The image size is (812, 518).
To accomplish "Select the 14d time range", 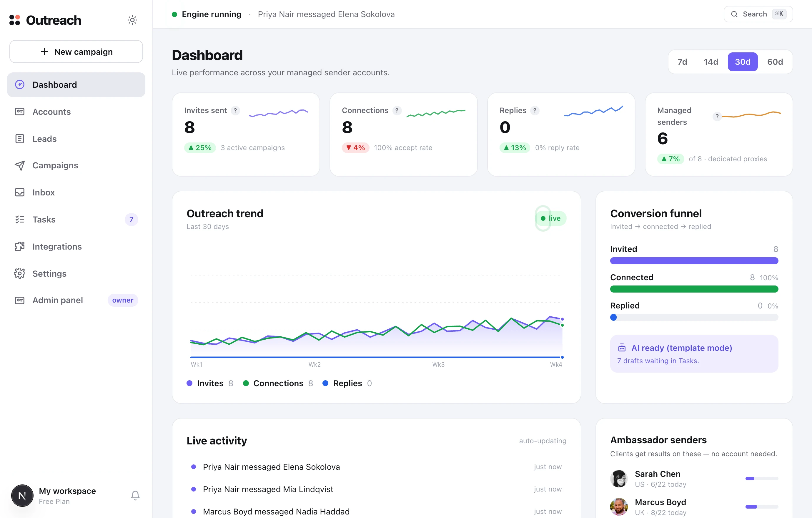I will (711, 62).
